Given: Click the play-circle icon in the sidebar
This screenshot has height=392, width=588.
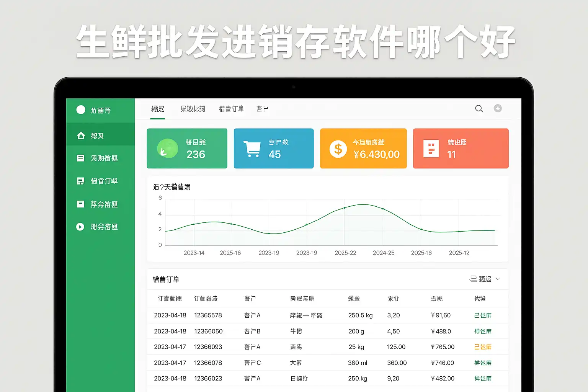Looking at the screenshot, I should pyautogui.click(x=80, y=227).
